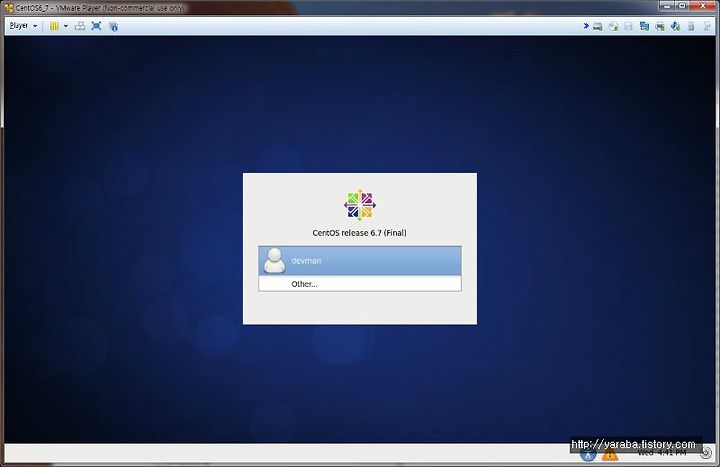The image size is (720, 467).
Task: Expand the power options arrow beside pause icon
Action: [x=66, y=26]
